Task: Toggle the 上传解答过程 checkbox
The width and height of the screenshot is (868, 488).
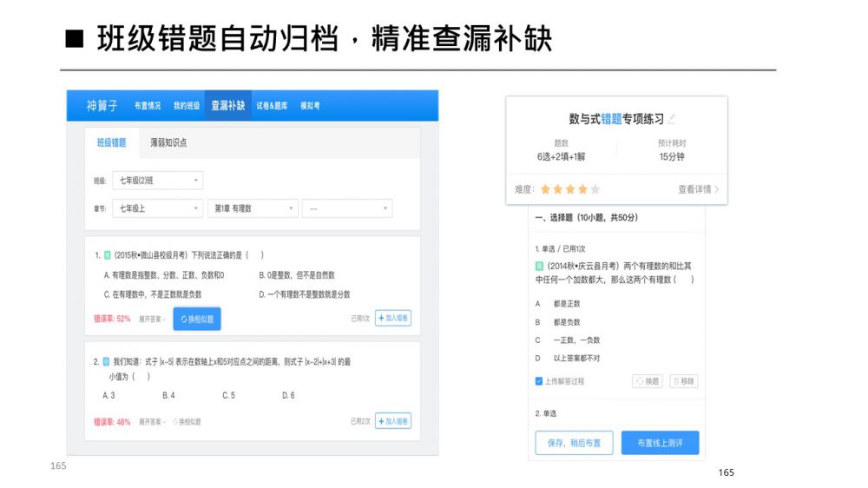Action: click(x=540, y=381)
